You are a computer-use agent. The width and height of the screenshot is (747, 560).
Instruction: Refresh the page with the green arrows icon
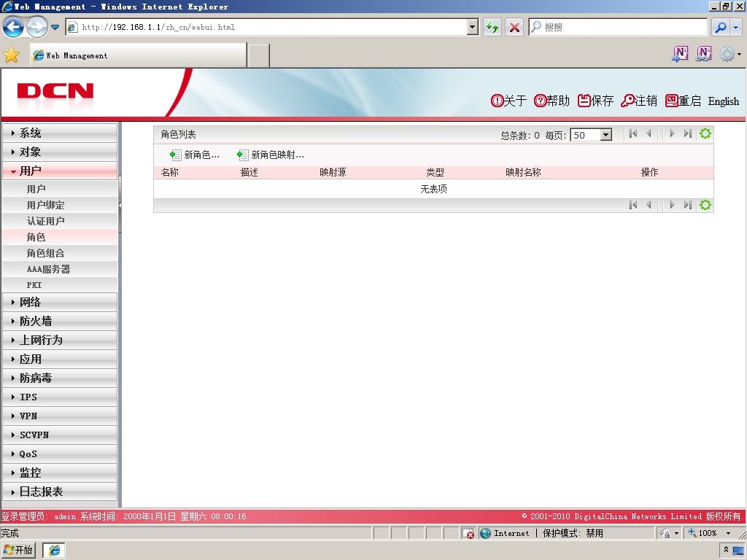pyautogui.click(x=492, y=27)
